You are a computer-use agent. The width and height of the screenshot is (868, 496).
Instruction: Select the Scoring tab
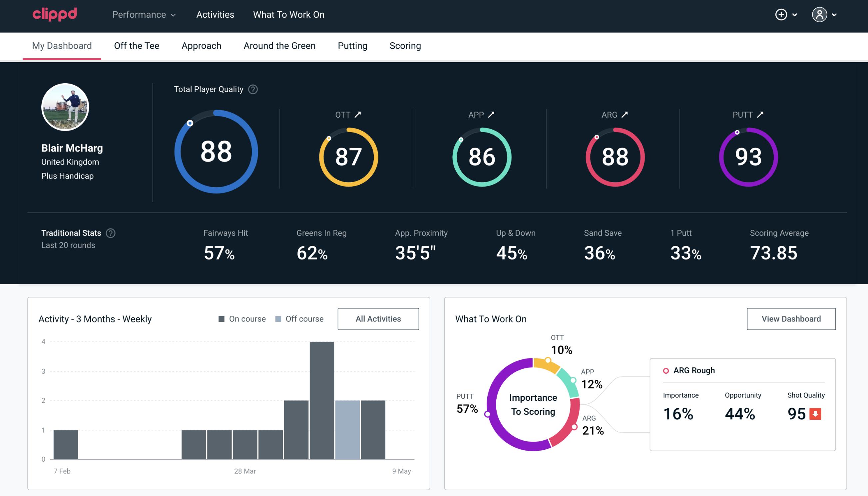coord(405,45)
